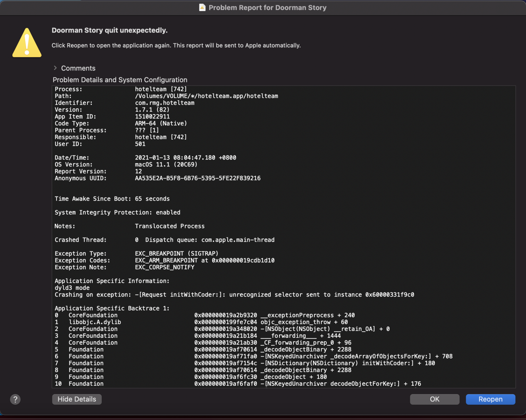Click exception type 'EXC_BREAKPOINT (SIGTRAP)'
The height and width of the screenshot is (420, 526).
point(176,254)
